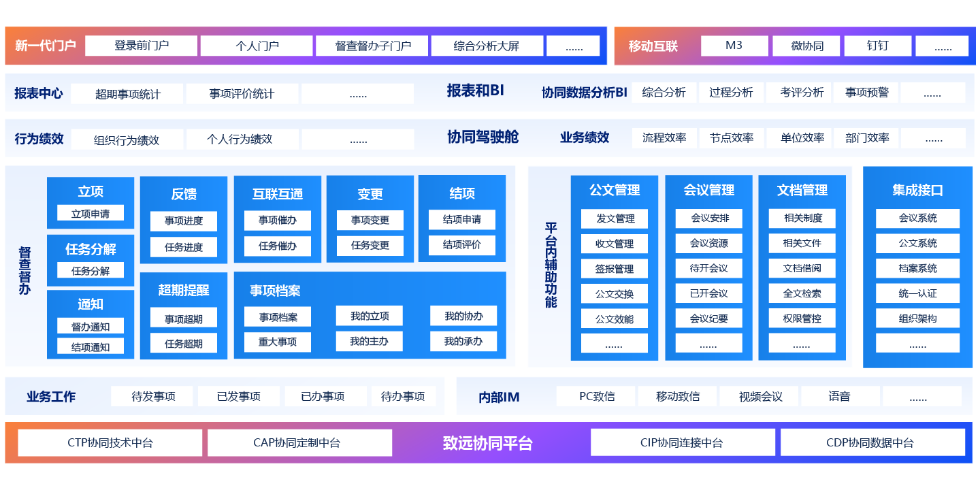Open the 钉钉 mobile integration option
The image size is (980, 490).
pos(877,46)
